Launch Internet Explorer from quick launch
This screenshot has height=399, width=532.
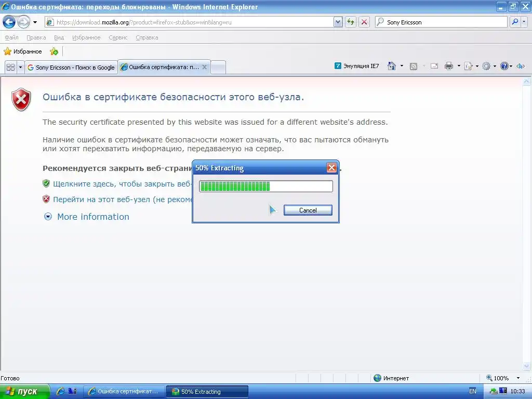pos(60,391)
